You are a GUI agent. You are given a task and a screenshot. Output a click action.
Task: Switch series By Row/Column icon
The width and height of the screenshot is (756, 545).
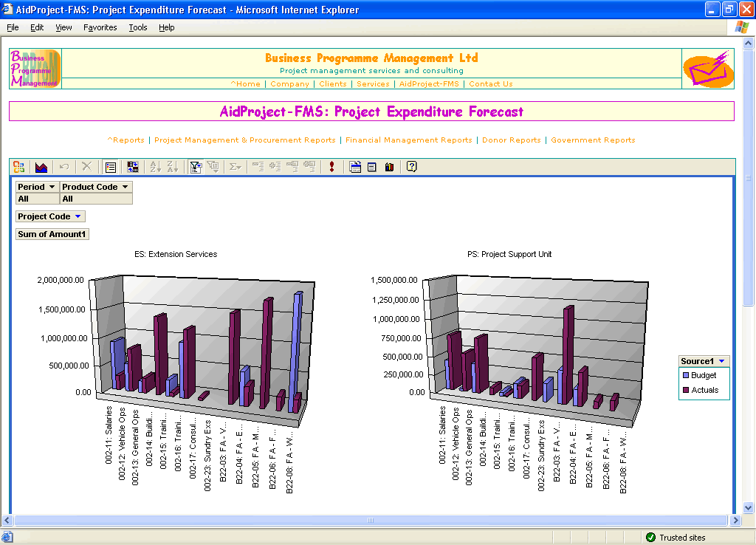click(x=133, y=167)
